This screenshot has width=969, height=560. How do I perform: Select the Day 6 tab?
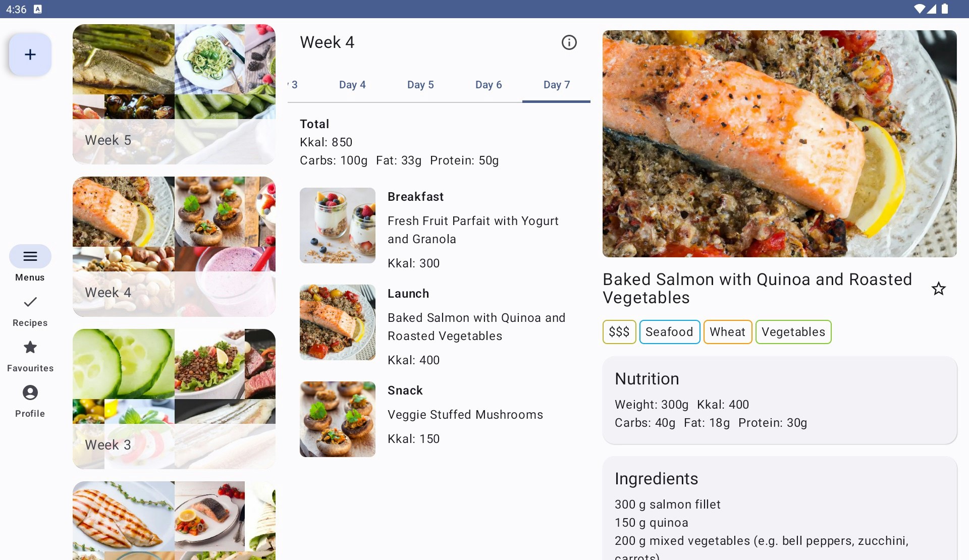(489, 85)
